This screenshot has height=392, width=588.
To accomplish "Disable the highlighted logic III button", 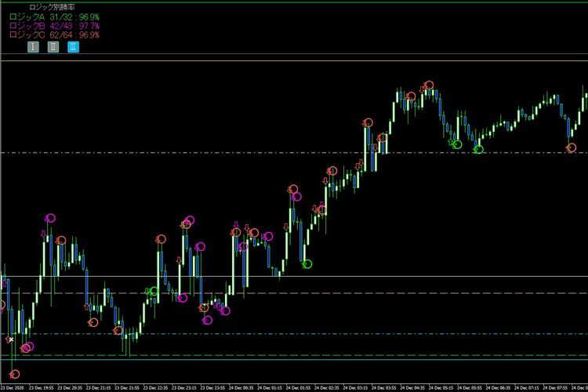I will pyautogui.click(x=73, y=47).
